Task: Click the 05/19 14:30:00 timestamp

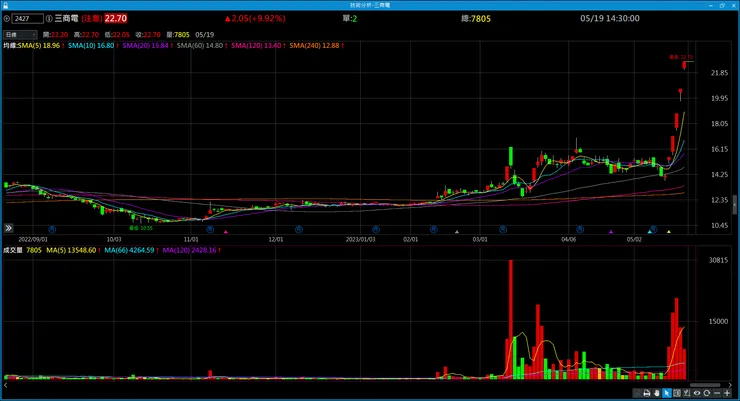Action: click(610, 18)
